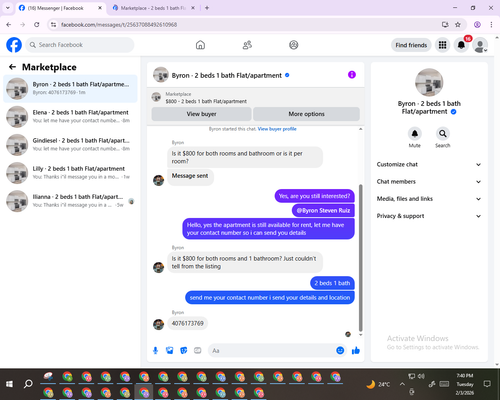Go to the Home feed icon

coord(200,45)
